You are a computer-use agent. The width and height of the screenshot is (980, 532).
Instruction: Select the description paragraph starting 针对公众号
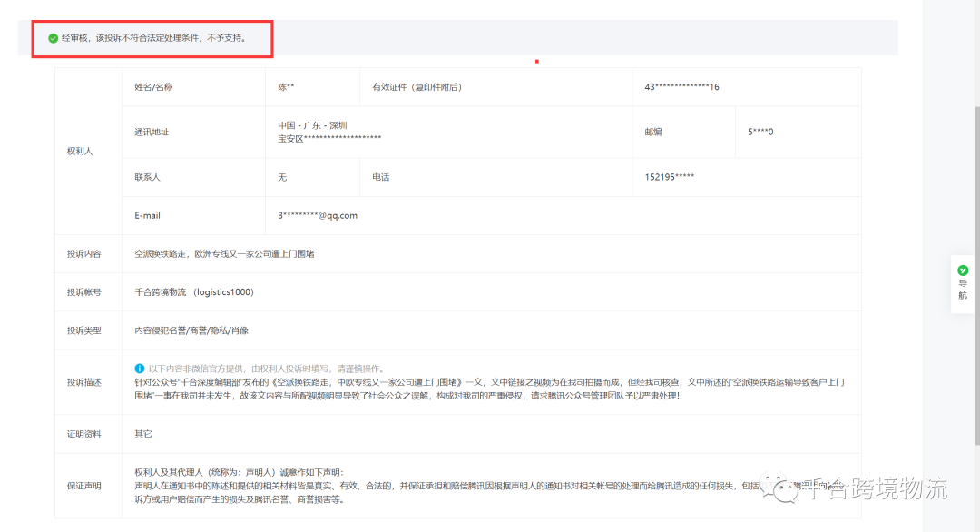pos(489,389)
